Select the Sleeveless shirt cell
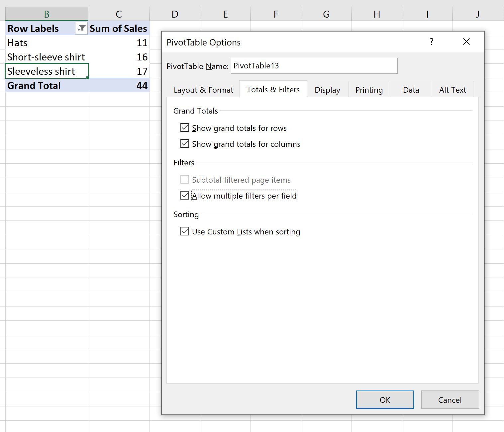Image resolution: width=504 pixels, height=432 pixels. pos(47,71)
